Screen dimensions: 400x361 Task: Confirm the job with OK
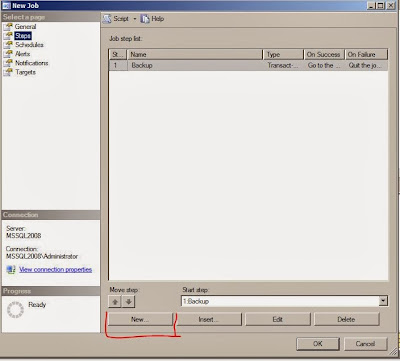coord(318,344)
